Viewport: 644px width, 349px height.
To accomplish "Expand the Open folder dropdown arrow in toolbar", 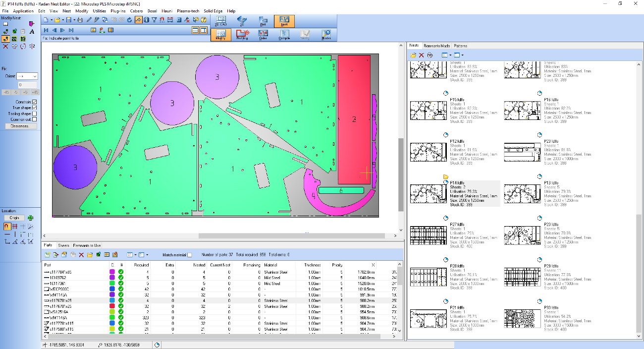I will [x=63, y=20].
